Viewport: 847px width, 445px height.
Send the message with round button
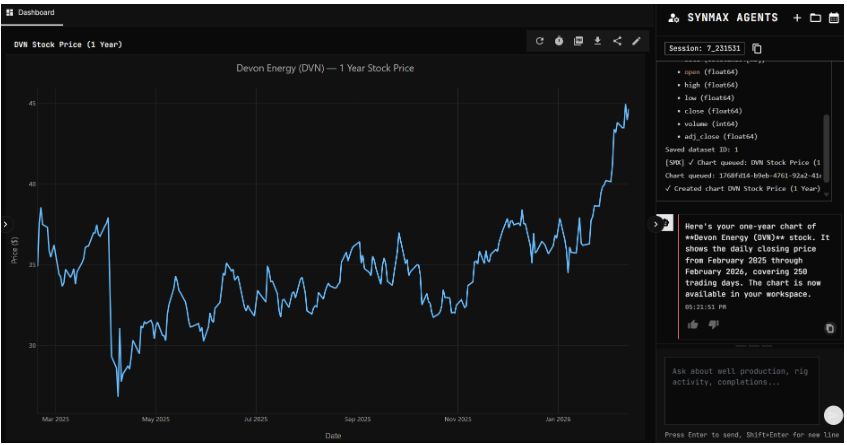832,415
